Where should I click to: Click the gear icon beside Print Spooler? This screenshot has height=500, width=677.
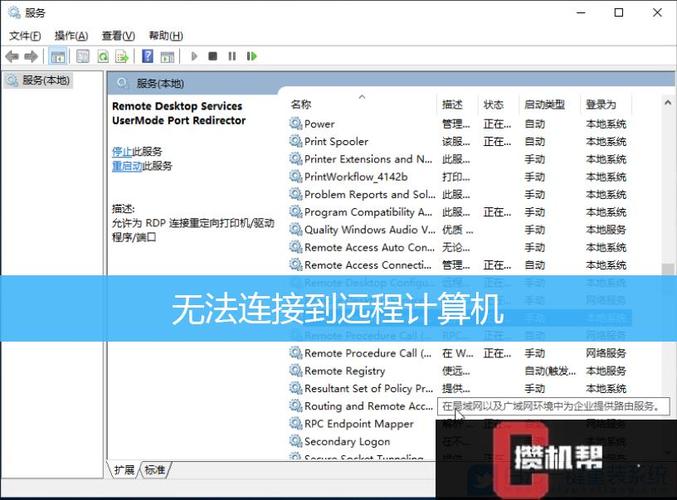(296, 141)
